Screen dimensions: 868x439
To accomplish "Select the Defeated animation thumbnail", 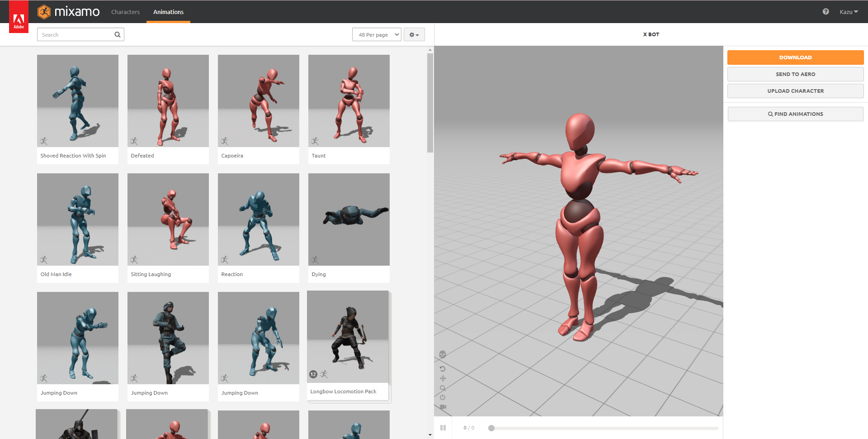I will (168, 101).
